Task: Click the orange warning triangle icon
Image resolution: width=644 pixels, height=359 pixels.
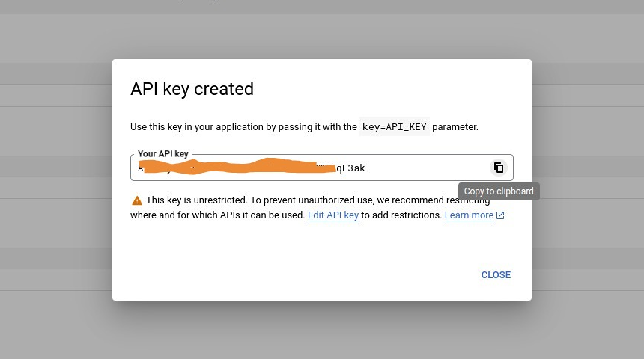Action: pyautogui.click(x=137, y=200)
